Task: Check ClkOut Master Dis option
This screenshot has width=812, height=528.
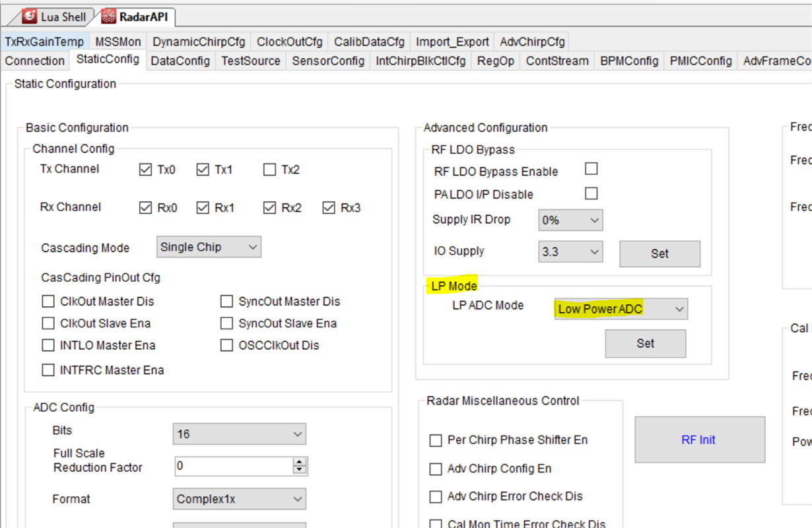Action: coord(48,302)
